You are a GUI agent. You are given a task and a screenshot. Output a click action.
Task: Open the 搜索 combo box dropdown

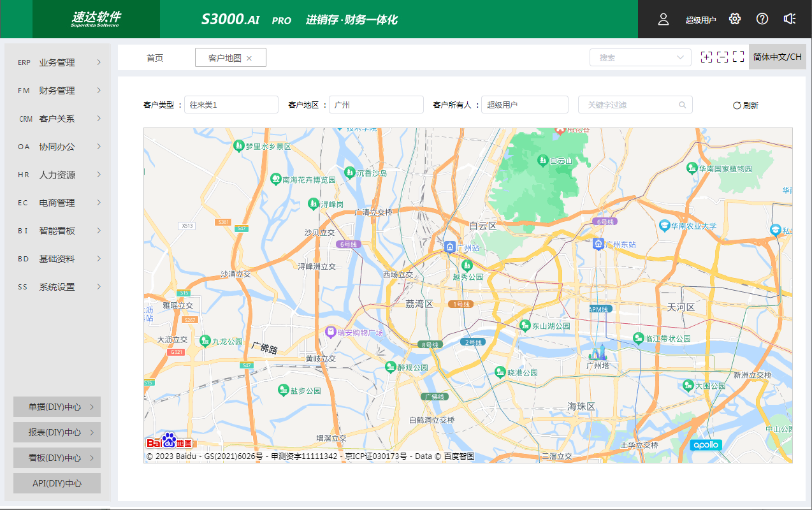[641, 57]
